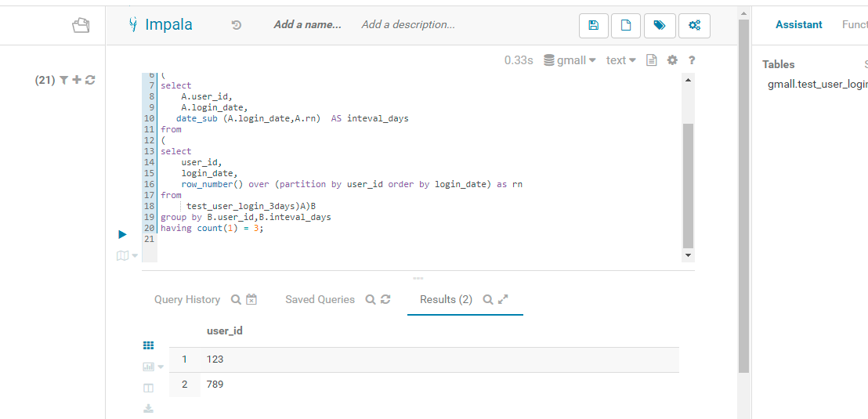Click the Add a name field
The image size is (868, 419).
point(307,25)
